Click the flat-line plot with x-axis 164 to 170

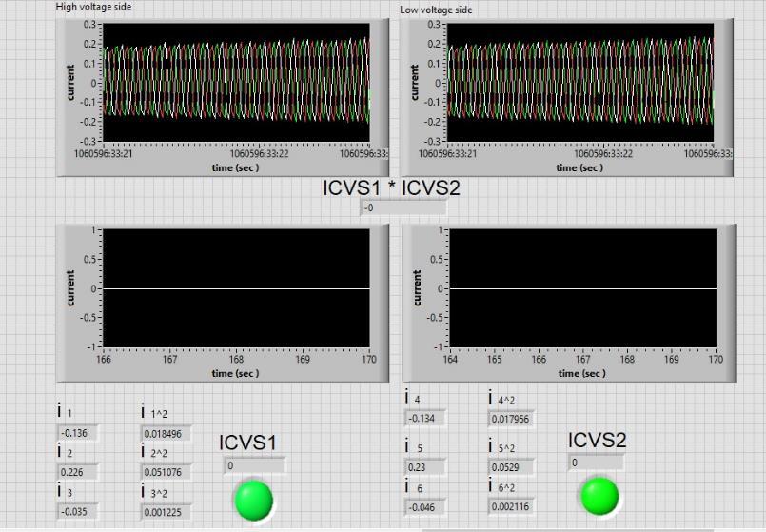[x=582, y=288]
